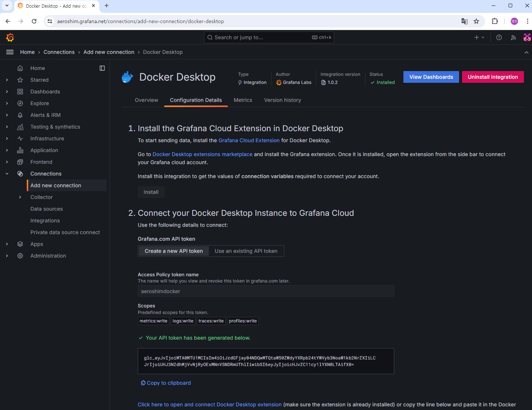Viewport: 532px width, 410px height.
Task: Switch to the Overview tab
Action: click(x=147, y=100)
